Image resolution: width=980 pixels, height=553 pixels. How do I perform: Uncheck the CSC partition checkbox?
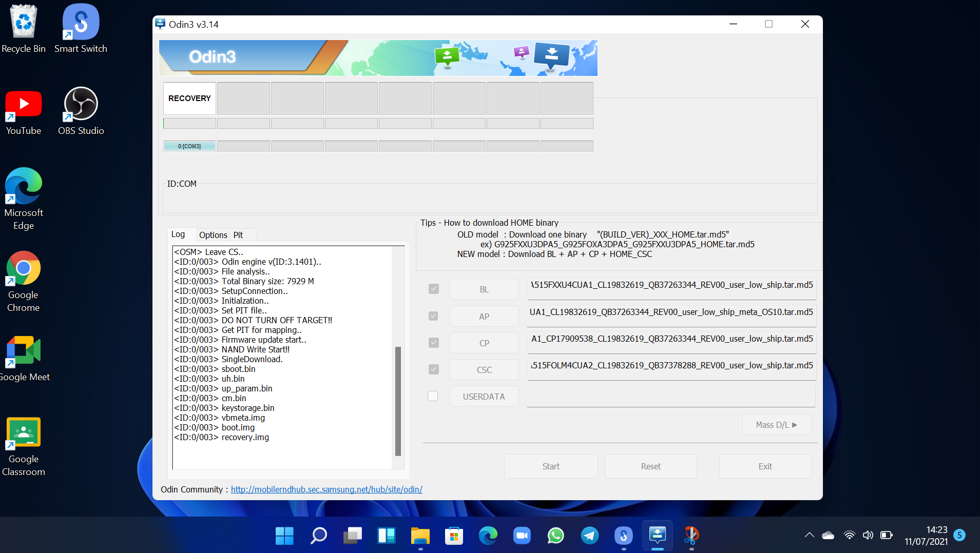[x=433, y=369]
